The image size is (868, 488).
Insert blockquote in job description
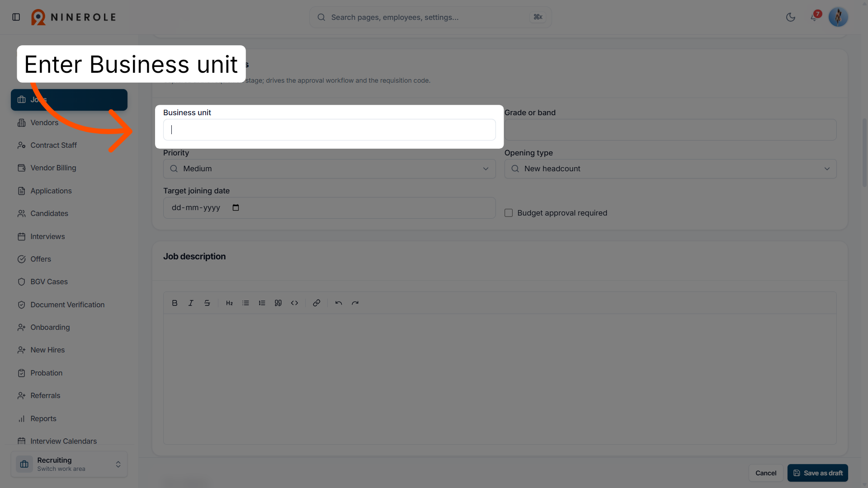[278, 303]
